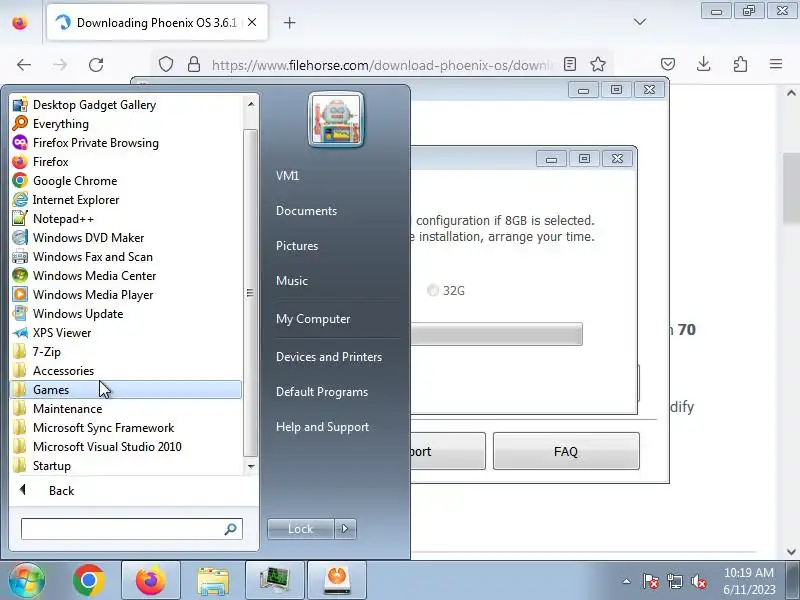
Task: Expand the Games folder
Action: click(126, 390)
